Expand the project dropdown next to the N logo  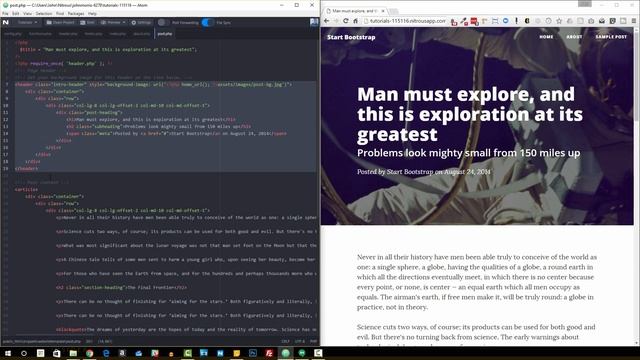27,22
